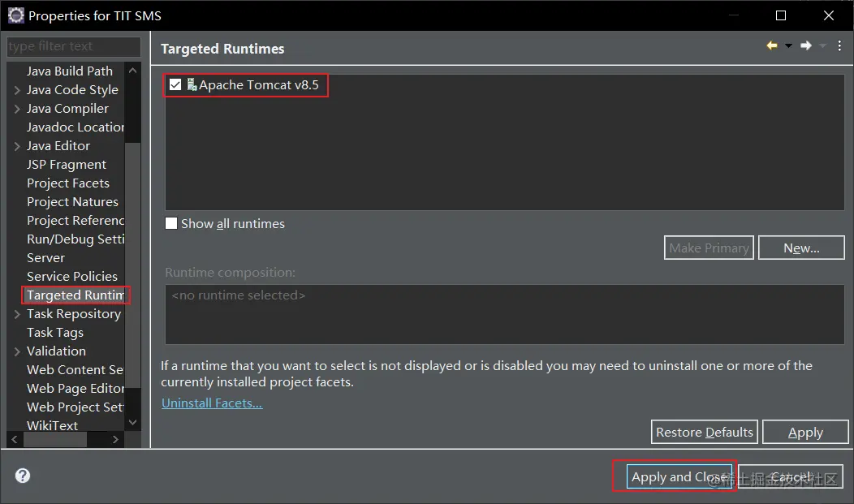The width and height of the screenshot is (854, 504).
Task: Select Java Build Path page
Action: [70, 71]
